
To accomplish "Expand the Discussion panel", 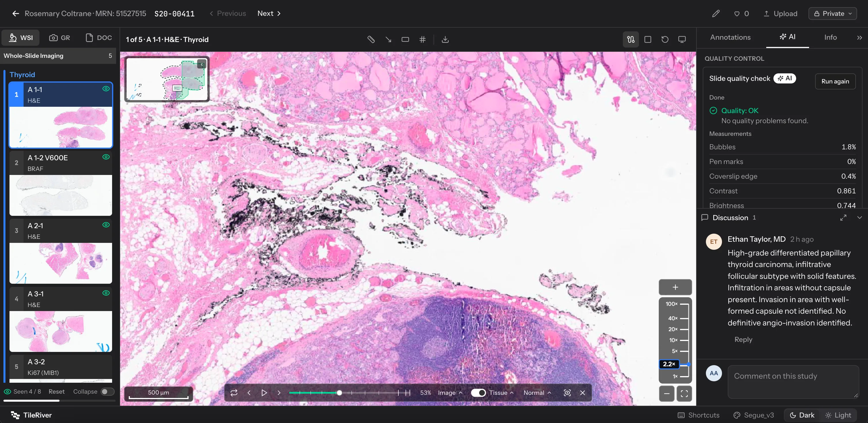I will pyautogui.click(x=843, y=218).
